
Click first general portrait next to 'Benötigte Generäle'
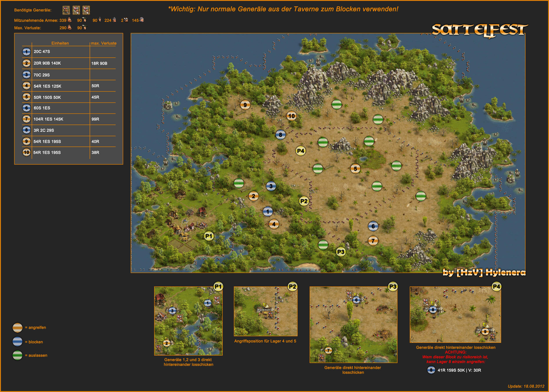pos(66,10)
